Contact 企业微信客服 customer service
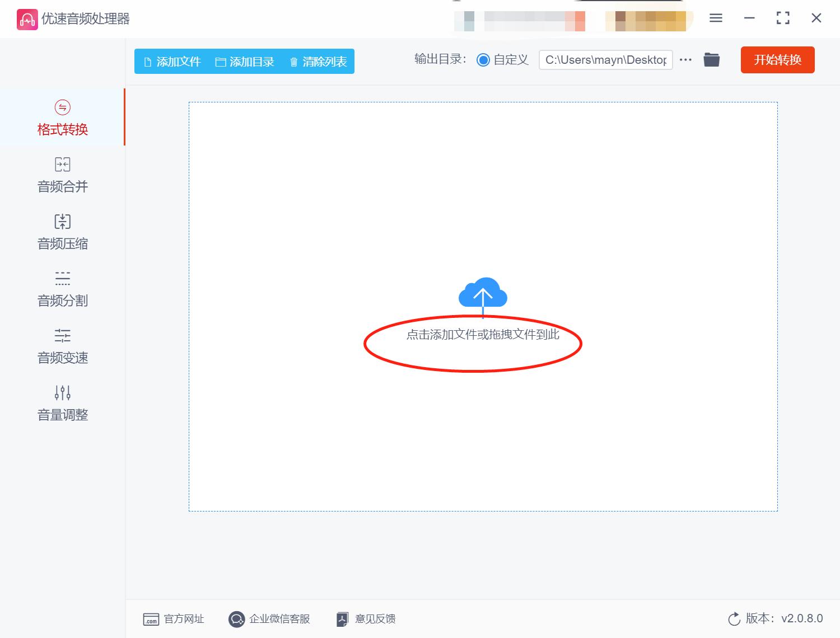This screenshot has width=840, height=638. tap(270, 619)
